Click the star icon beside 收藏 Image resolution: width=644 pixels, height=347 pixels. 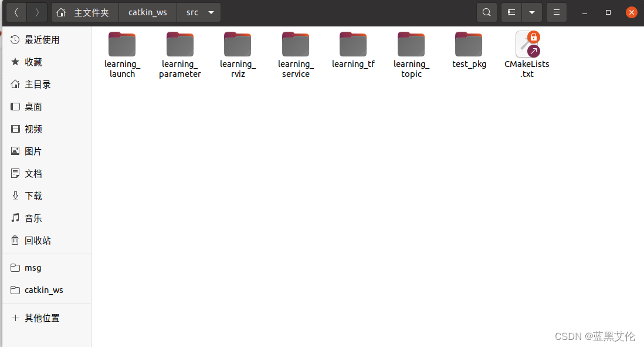[x=15, y=62]
